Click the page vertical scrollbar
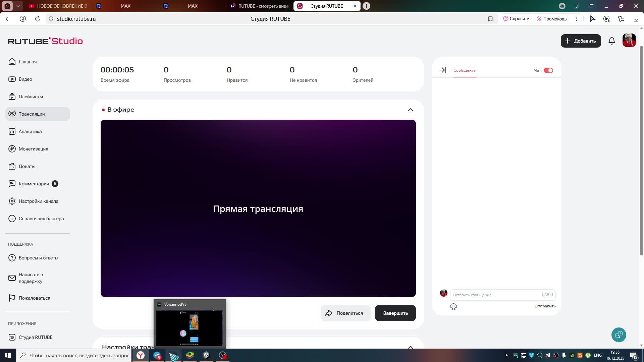The height and width of the screenshot is (362, 644). coord(641,151)
